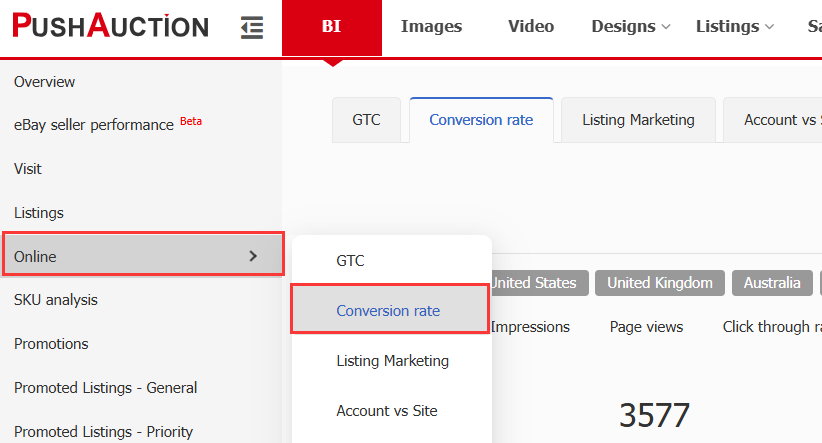Choose Conversion rate in the flyout menu
822x443 pixels.
(x=388, y=310)
